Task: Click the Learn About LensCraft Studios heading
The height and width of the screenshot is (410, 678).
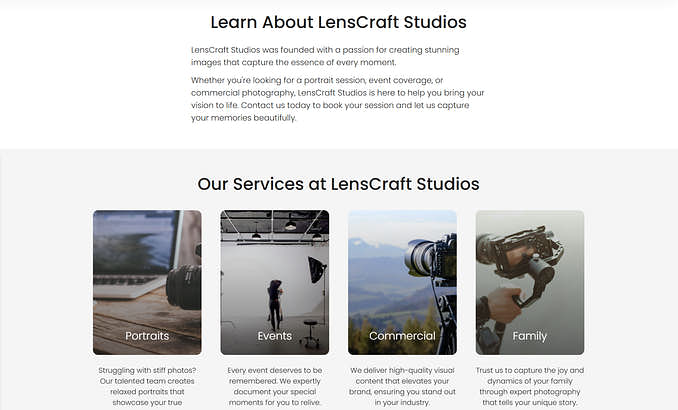Action: point(339,22)
